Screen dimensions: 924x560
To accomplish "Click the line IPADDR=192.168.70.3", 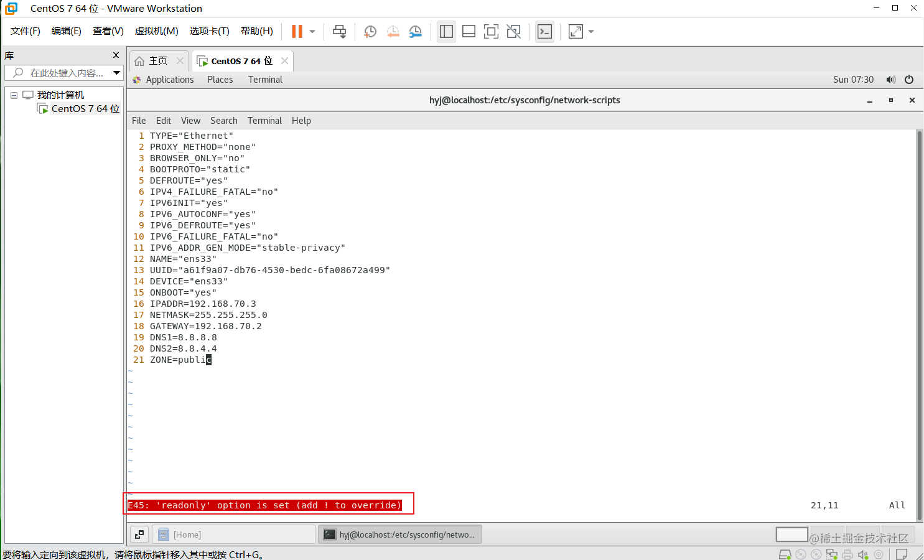I will 203,304.
